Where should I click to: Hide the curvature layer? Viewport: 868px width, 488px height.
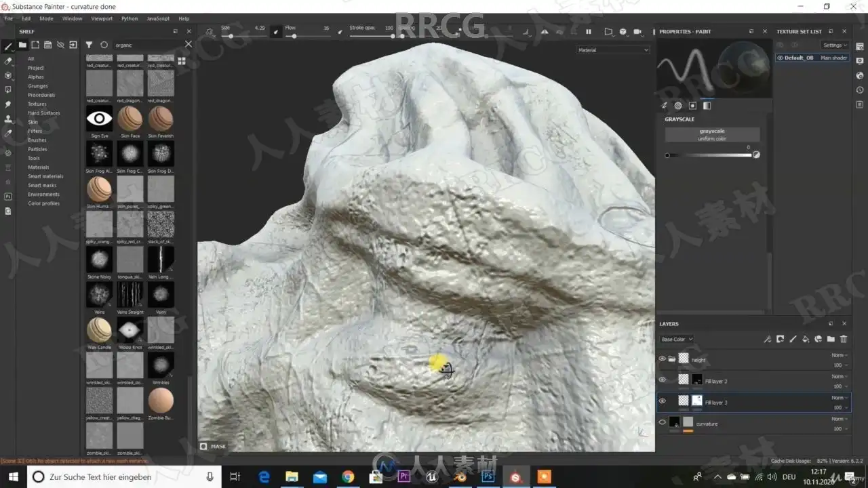click(x=663, y=422)
